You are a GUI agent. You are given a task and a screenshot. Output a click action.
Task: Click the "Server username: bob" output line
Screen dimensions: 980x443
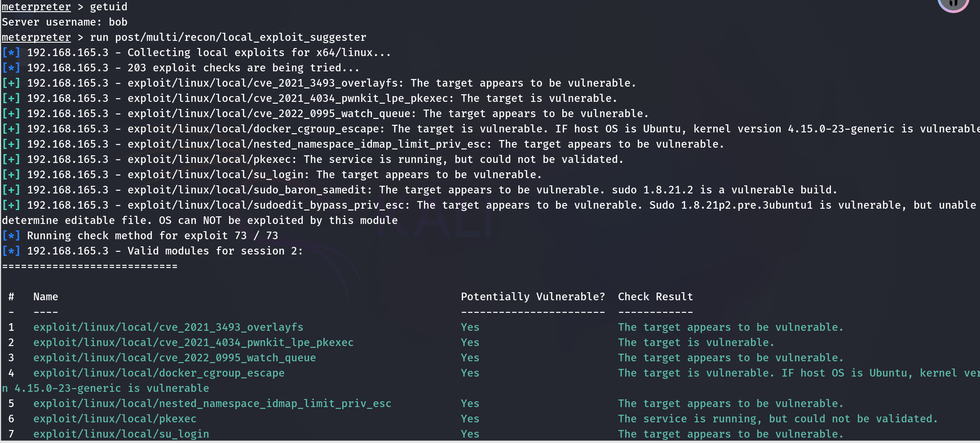pyautogui.click(x=65, y=22)
